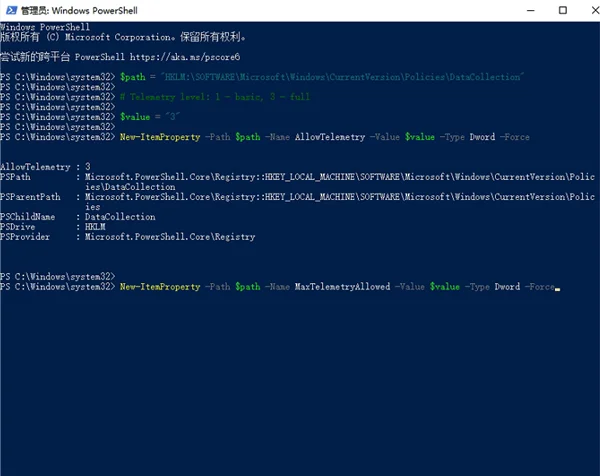Select the 'Microsoft Corporation' copyright line
This screenshot has height=476, width=600.
click(123, 37)
